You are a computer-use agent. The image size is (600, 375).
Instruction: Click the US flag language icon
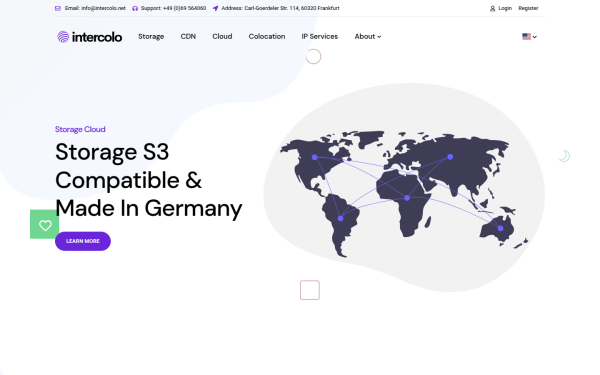click(527, 37)
